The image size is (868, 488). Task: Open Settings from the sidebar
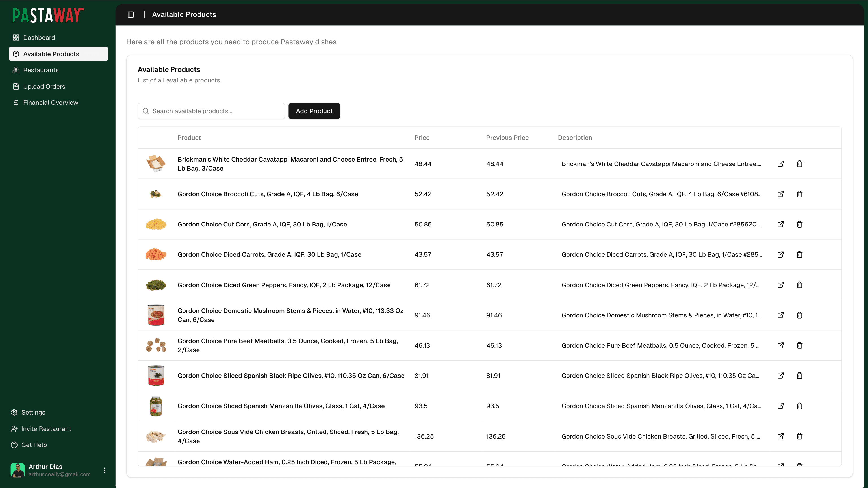pos(33,412)
